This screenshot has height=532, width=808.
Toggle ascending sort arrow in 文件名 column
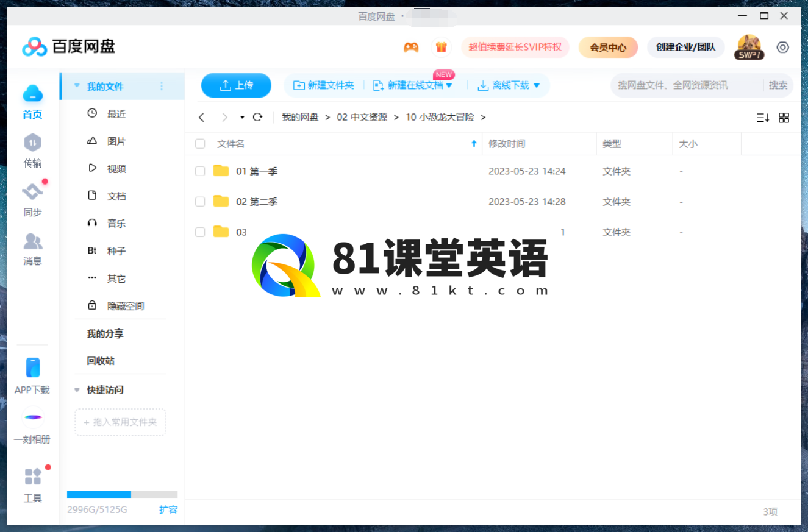click(474, 144)
